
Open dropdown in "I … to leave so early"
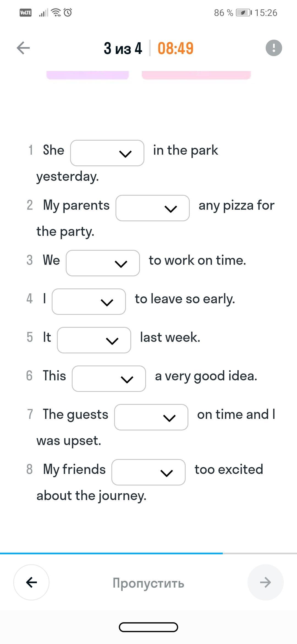click(x=89, y=302)
